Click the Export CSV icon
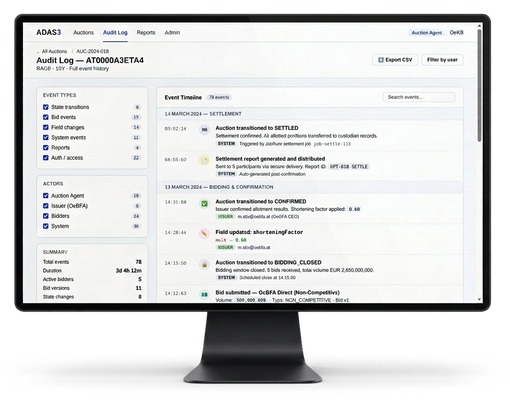 click(381, 60)
